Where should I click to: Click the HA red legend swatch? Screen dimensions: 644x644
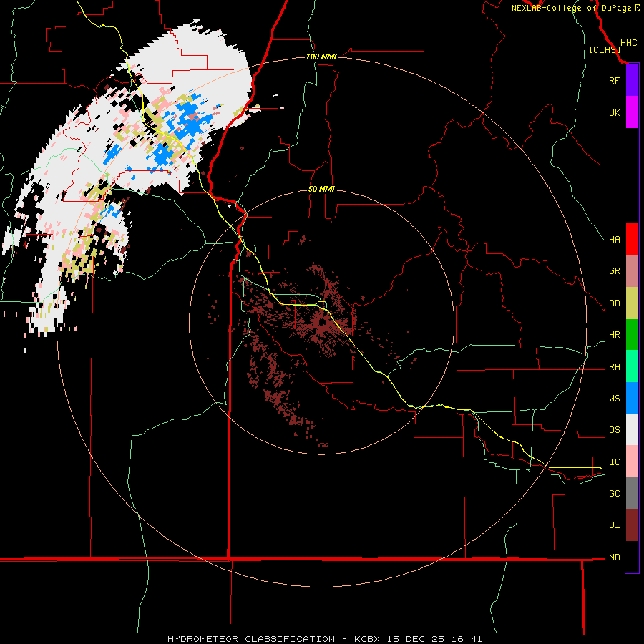coord(632,239)
